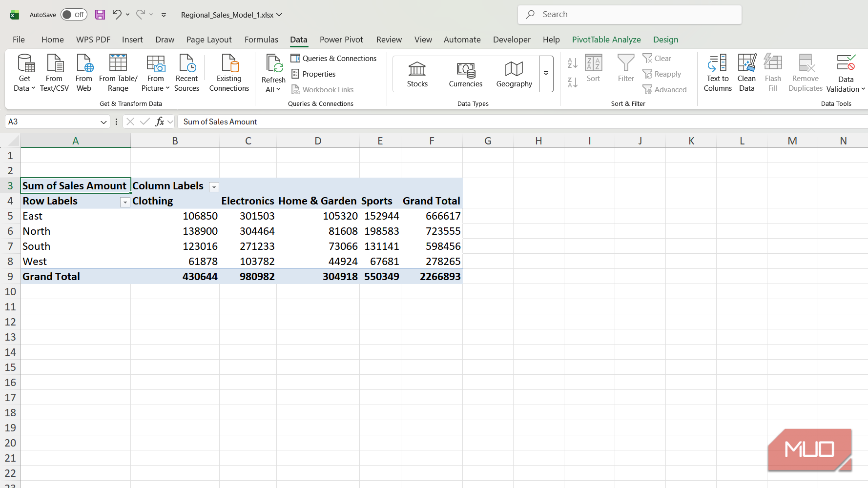Sort Z to A descending
868x488 pixels.
(573, 82)
